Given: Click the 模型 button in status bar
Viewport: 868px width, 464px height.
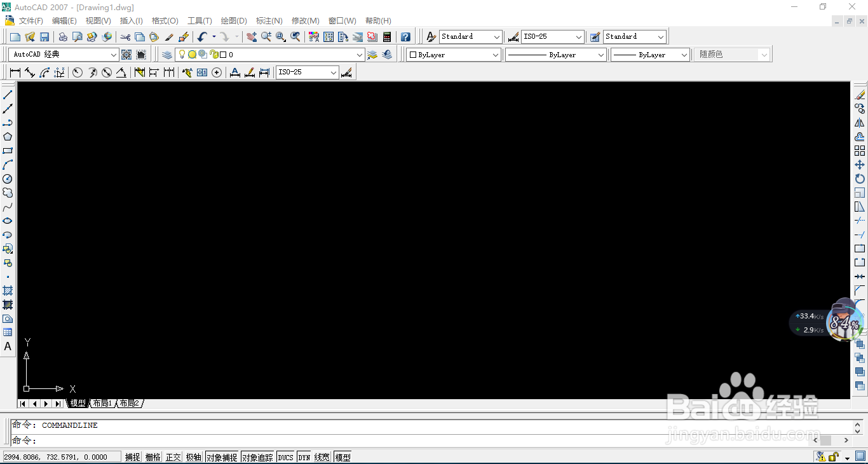Looking at the screenshot, I should 342,457.
